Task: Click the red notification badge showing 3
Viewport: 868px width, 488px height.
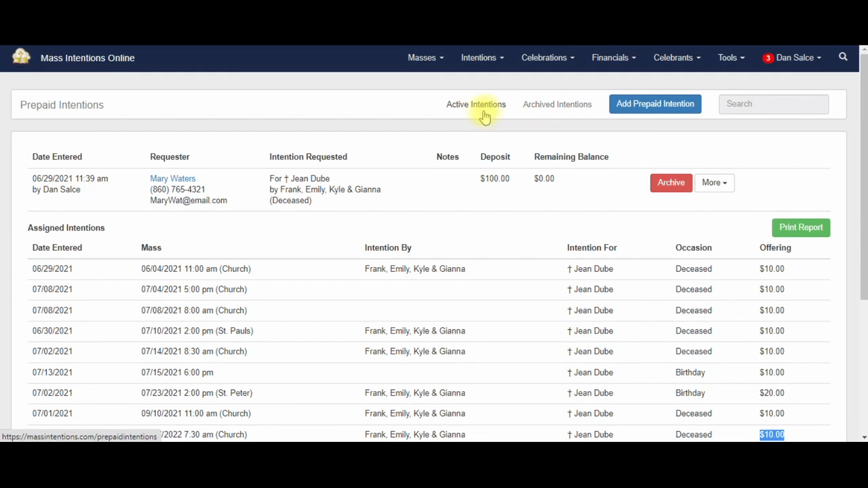Action: pyautogui.click(x=768, y=58)
